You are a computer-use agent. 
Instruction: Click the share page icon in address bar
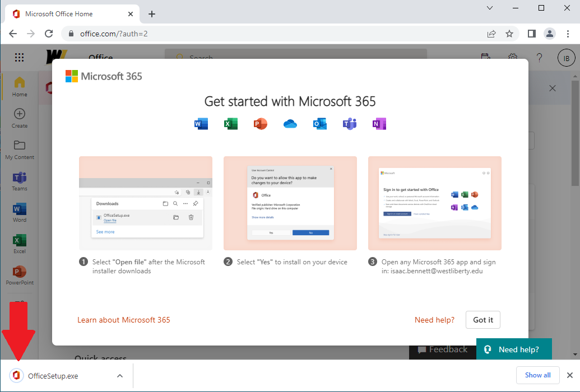pyautogui.click(x=491, y=34)
